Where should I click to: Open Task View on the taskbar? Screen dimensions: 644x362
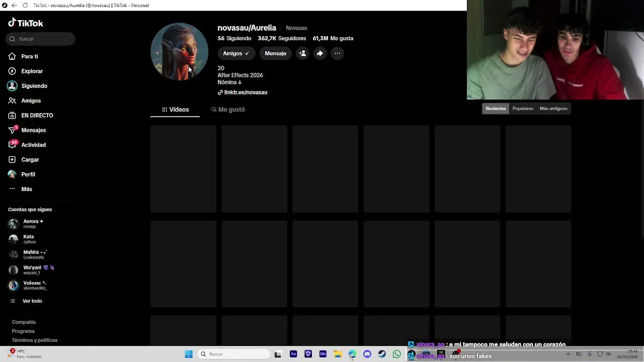click(278, 354)
